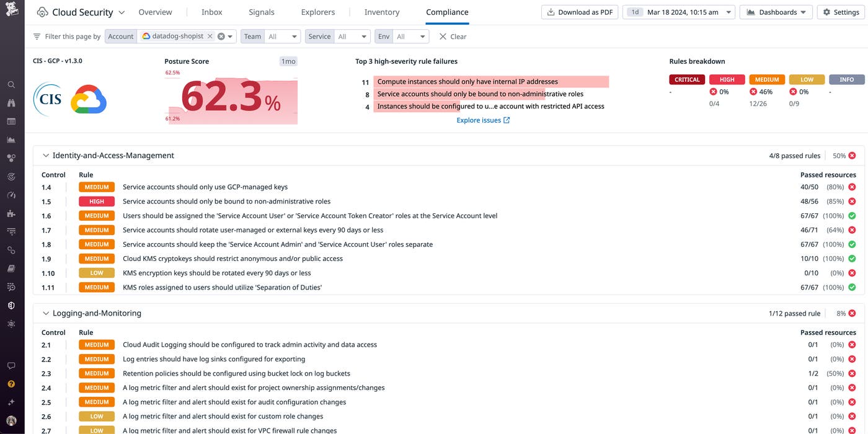868x434 pixels.
Task: Remove the datadog-shopist account filter
Action: coord(210,36)
